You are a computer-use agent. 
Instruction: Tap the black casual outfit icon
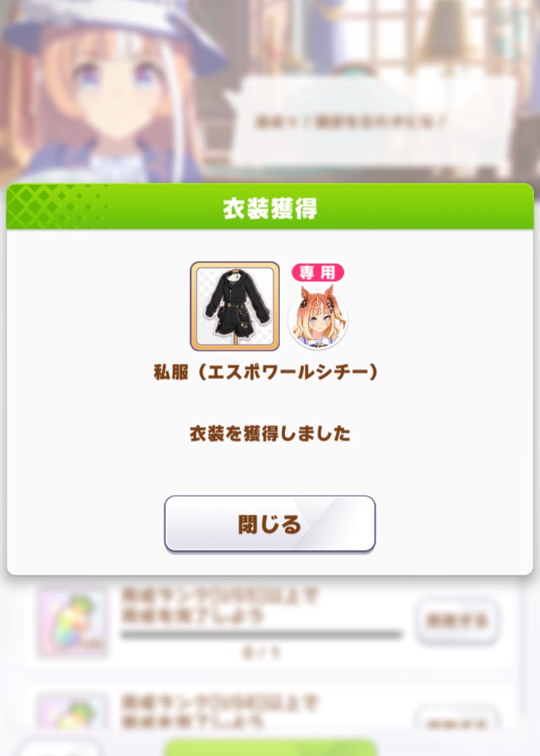[235, 306]
